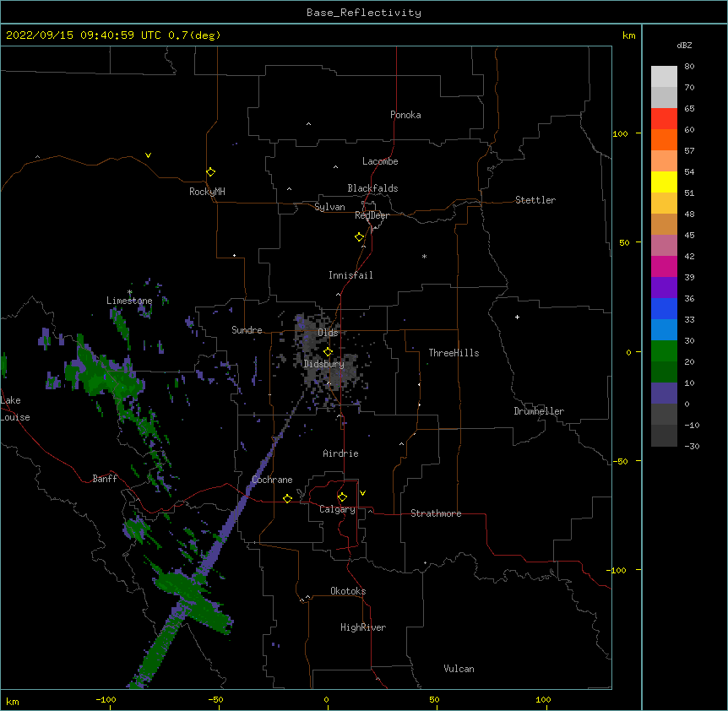Click the yellow marker near RockyMH
Viewport: 728px width, 711px height.
(x=210, y=172)
